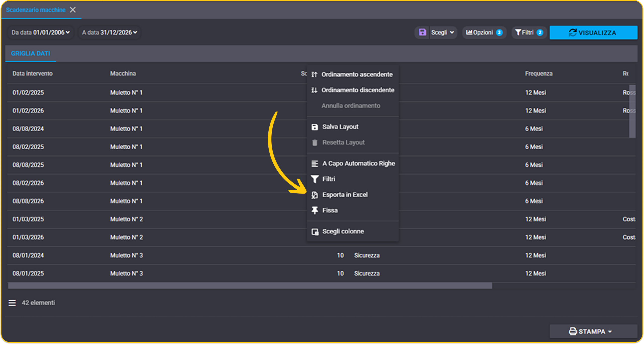Open Scegli colonne menu entry
The image size is (644, 344).
tap(353, 232)
